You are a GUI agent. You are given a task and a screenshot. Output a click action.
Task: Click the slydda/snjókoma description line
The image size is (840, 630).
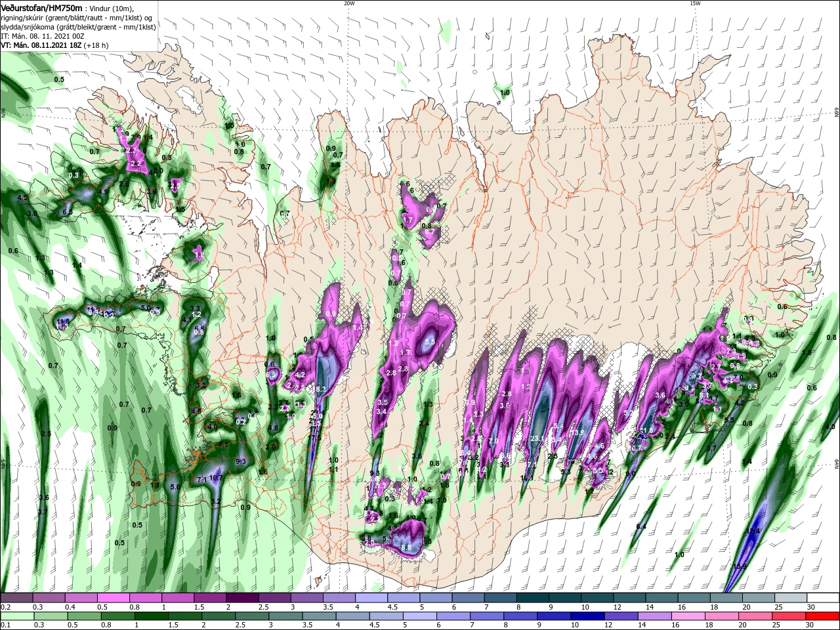pos(79,27)
